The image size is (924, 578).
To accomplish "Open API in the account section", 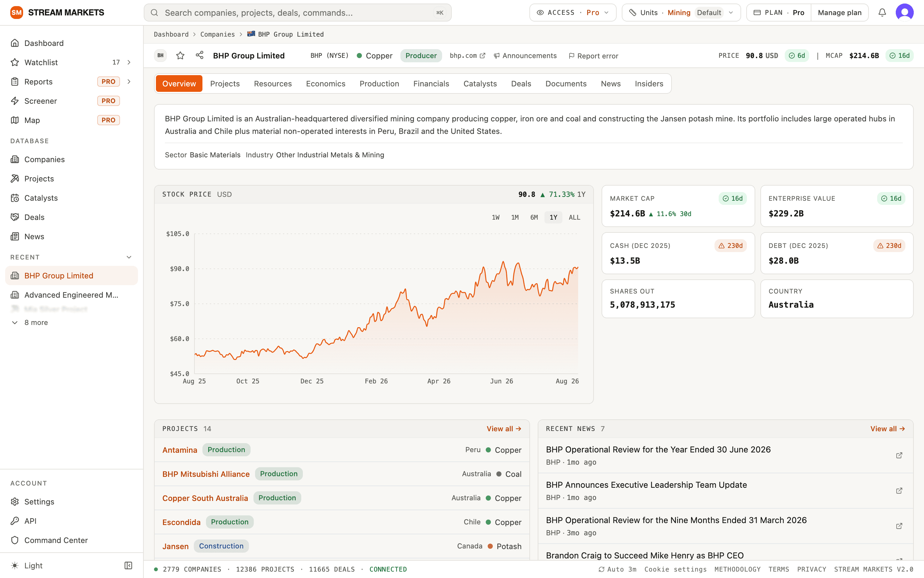I will pos(72,521).
